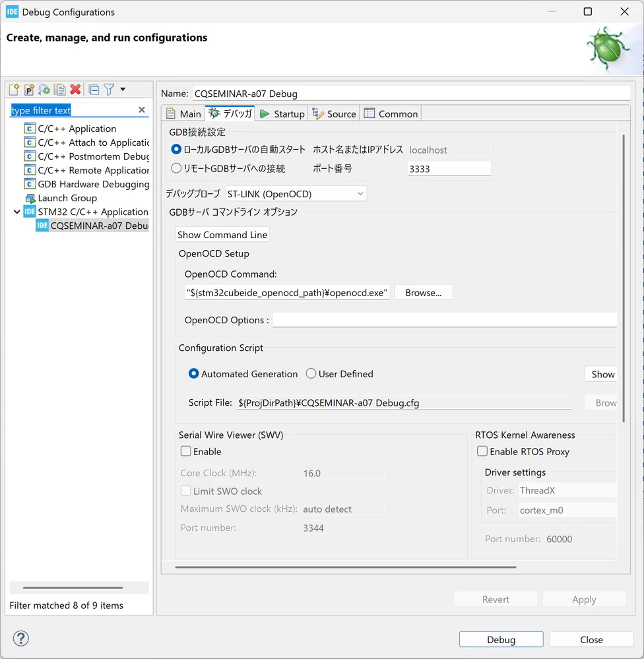The height and width of the screenshot is (659, 644).
Task: Select CQSEMINAR-a07 Debug configuration in tree
Action: coord(92,226)
